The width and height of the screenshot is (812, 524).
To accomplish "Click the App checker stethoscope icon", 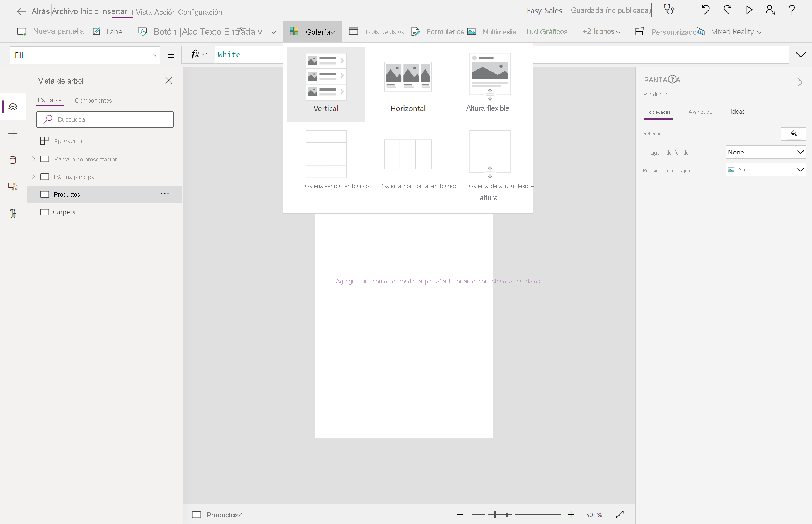I will 669,10.
